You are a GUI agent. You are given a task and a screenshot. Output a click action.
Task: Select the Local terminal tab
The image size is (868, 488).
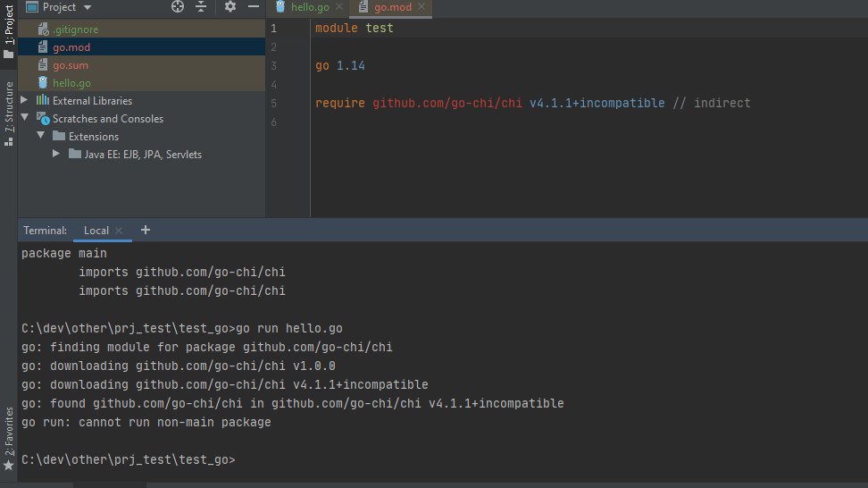click(x=96, y=231)
